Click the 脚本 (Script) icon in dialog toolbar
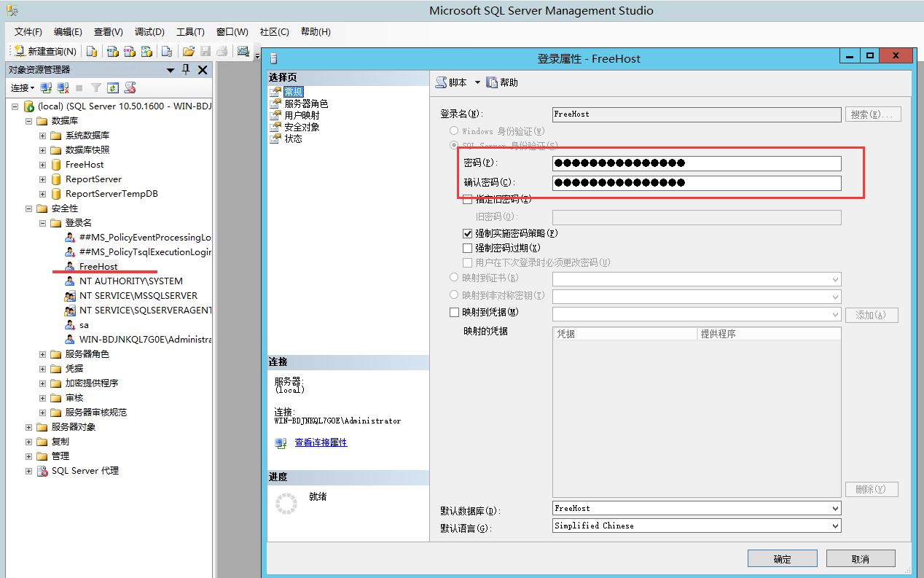 442,82
